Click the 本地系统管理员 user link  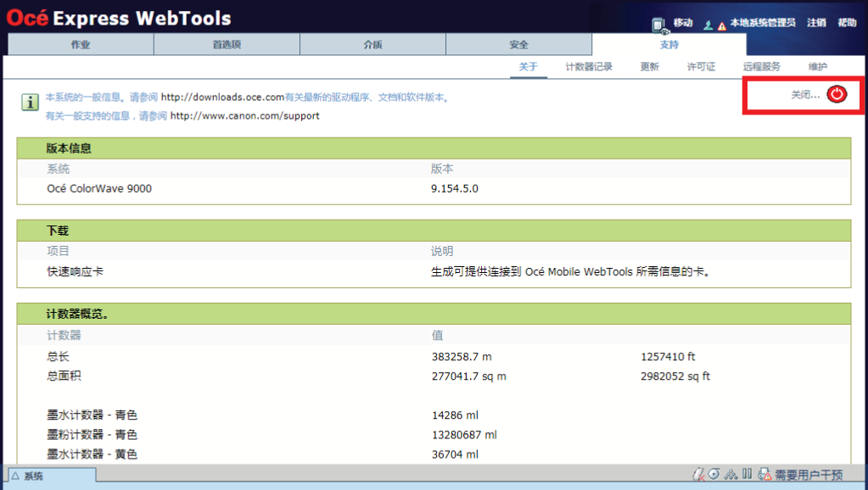[x=762, y=23]
